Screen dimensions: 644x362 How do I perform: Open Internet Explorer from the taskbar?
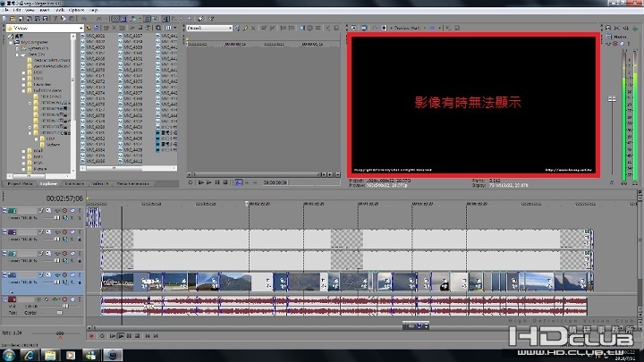[x=29, y=355]
